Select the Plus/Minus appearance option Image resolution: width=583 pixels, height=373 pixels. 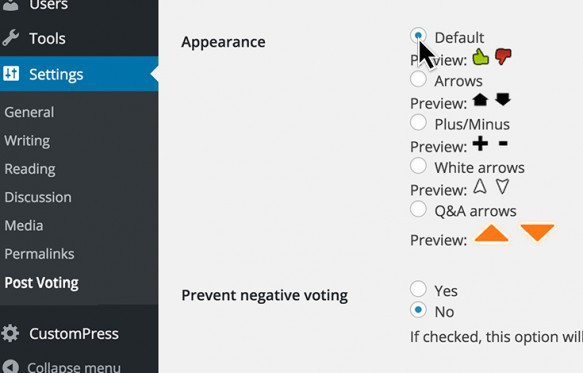click(418, 122)
